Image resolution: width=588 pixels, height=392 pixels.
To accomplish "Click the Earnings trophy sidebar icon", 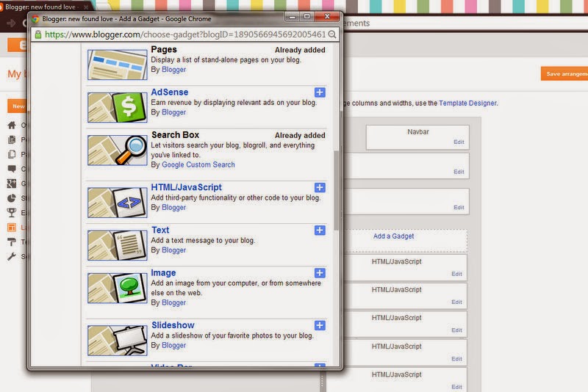I will 12,213.
